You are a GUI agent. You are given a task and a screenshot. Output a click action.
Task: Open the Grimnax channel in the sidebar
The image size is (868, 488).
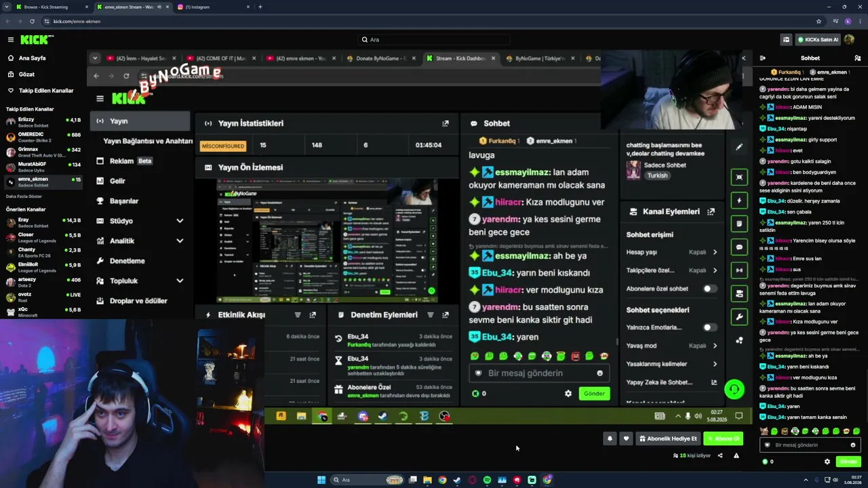[43, 152]
